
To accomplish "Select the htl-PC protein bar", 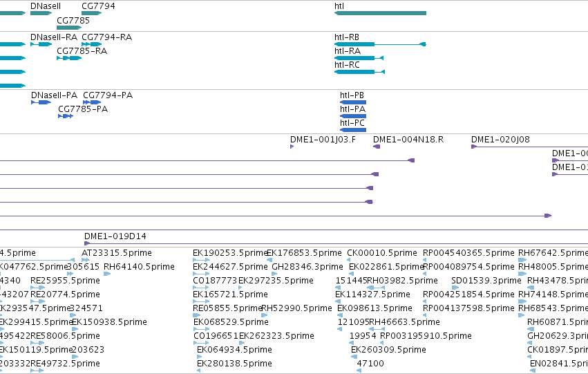I will pyautogui.click(x=353, y=130).
